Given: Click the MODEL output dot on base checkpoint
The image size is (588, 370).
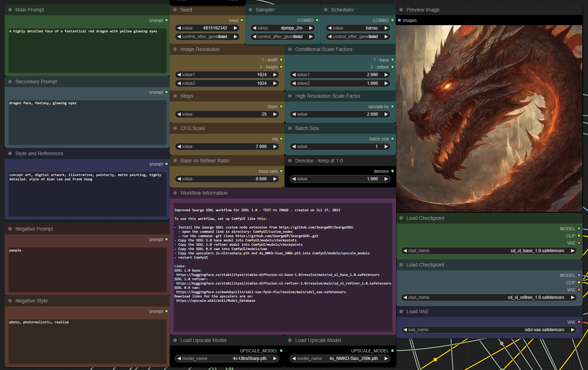Looking at the screenshot, I should point(579,229).
